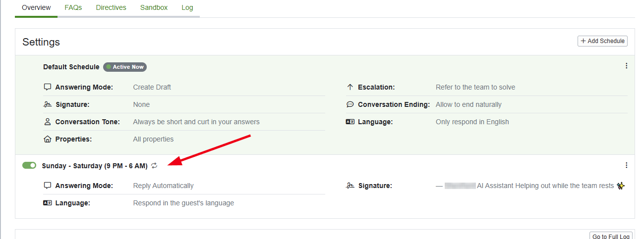The height and width of the screenshot is (239, 644).
Task: Switch to the FAQs tab
Action: [73, 8]
